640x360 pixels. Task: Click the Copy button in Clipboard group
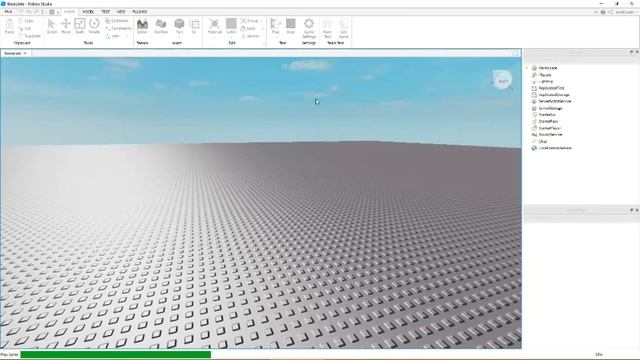pyautogui.click(x=26, y=21)
